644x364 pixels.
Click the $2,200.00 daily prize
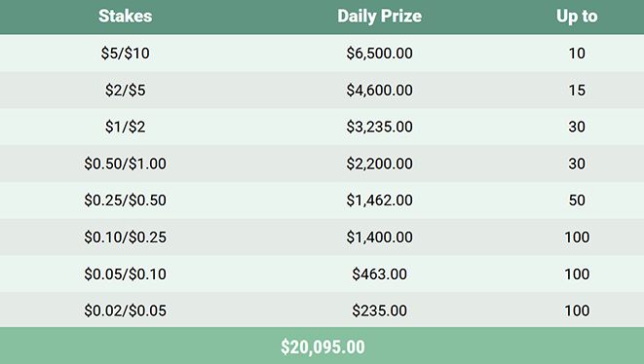click(x=380, y=164)
